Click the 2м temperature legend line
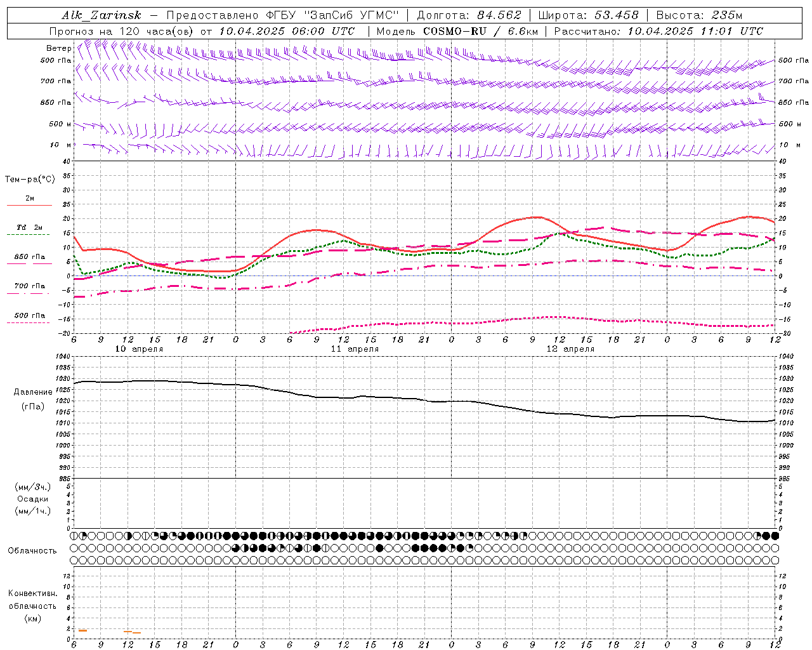The width and height of the screenshot is (812, 650). click(29, 205)
